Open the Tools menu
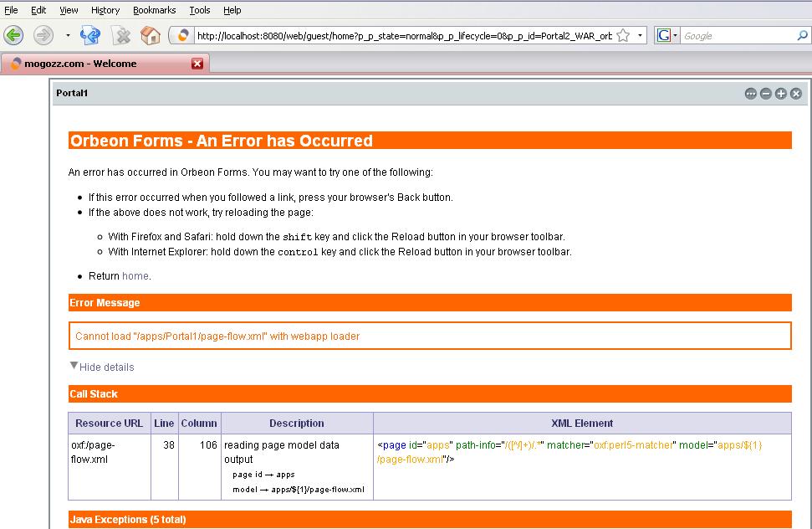This screenshot has width=812, height=529. (200, 10)
